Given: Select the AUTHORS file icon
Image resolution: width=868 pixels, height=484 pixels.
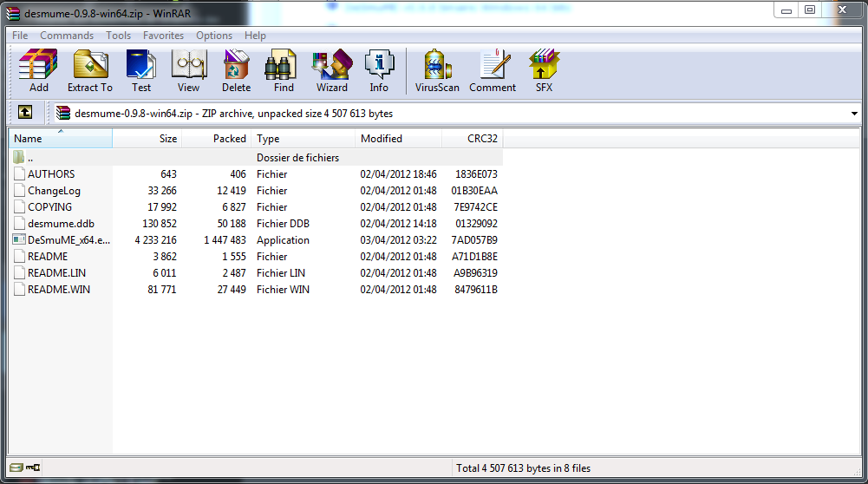Looking at the screenshot, I should 19,173.
